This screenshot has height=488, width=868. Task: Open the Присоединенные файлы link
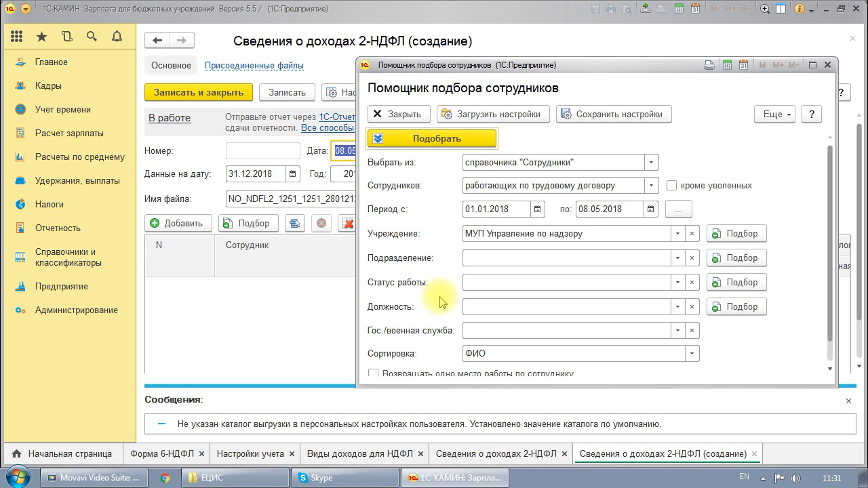click(254, 66)
